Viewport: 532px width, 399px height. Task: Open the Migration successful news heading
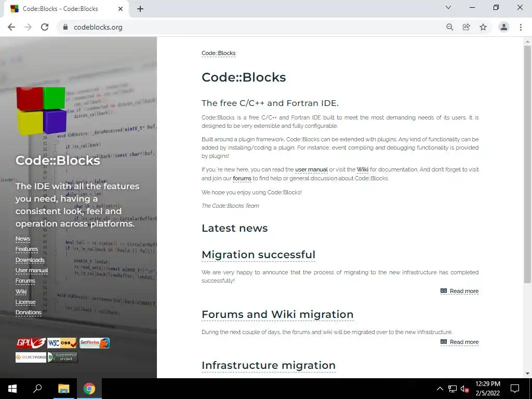pos(259,255)
